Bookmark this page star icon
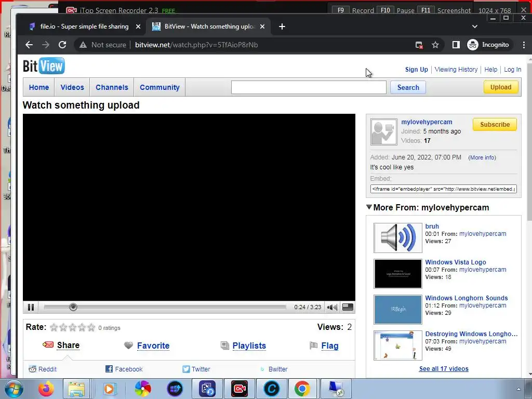Screen dimensions: 532x399 (435, 45)
